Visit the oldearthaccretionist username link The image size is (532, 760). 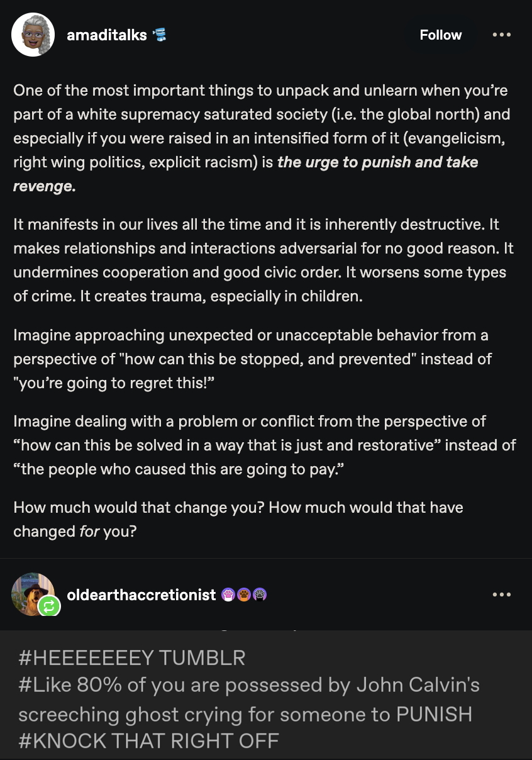[x=141, y=595]
